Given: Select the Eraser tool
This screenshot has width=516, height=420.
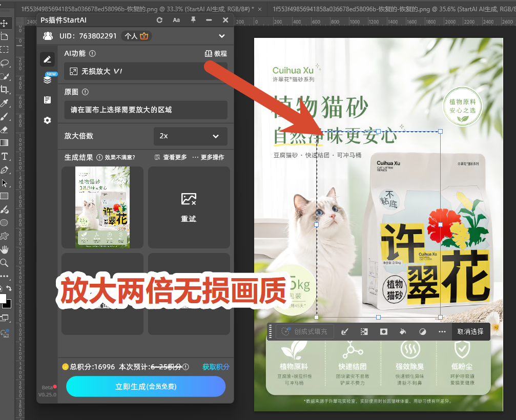Looking at the screenshot, I should [x=4, y=130].
